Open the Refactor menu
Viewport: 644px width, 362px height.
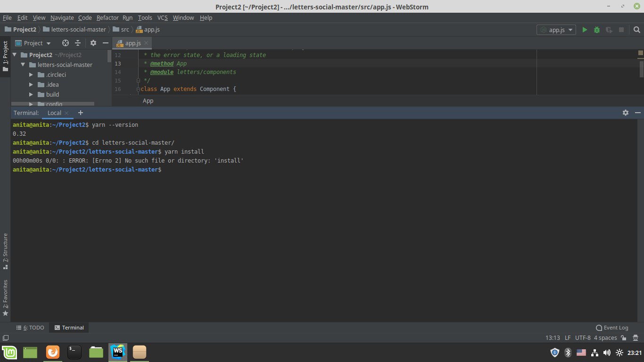tap(107, 18)
